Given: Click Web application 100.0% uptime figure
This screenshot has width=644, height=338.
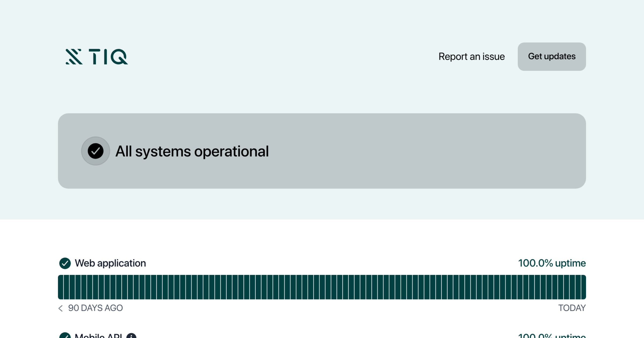Looking at the screenshot, I should [x=552, y=263].
